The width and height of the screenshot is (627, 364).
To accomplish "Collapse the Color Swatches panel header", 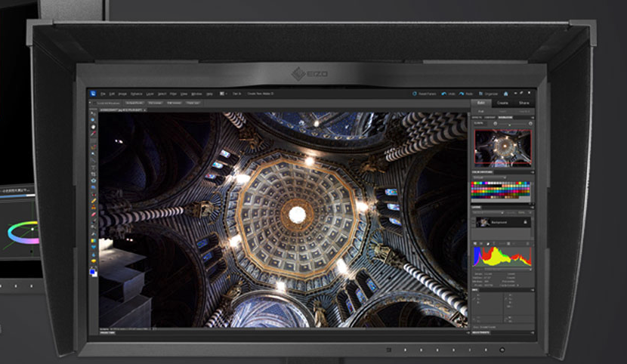I will tap(482, 172).
